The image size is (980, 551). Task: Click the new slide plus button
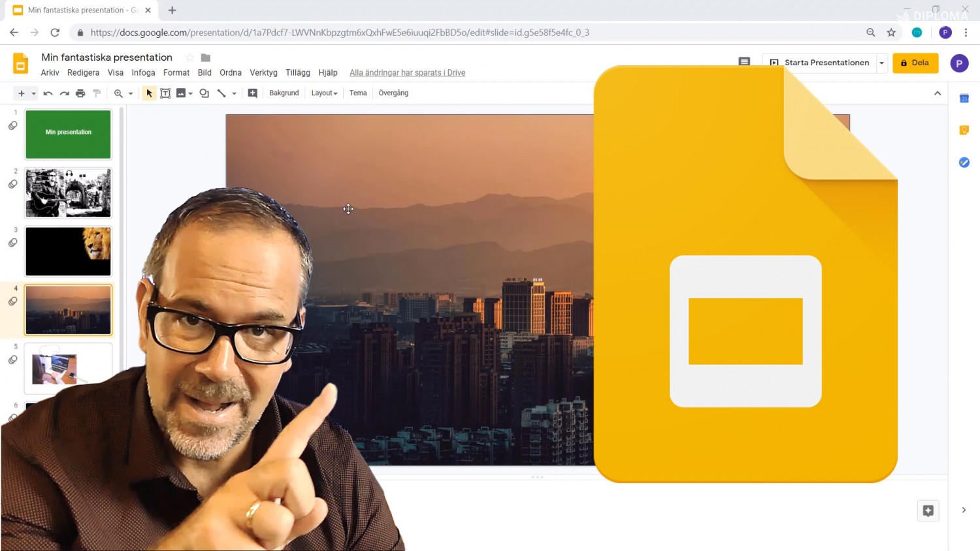pyautogui.click(x=22, y=93)
